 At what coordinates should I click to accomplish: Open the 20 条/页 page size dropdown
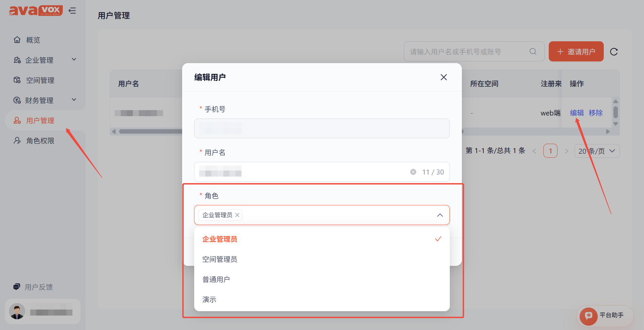(597, 151)
